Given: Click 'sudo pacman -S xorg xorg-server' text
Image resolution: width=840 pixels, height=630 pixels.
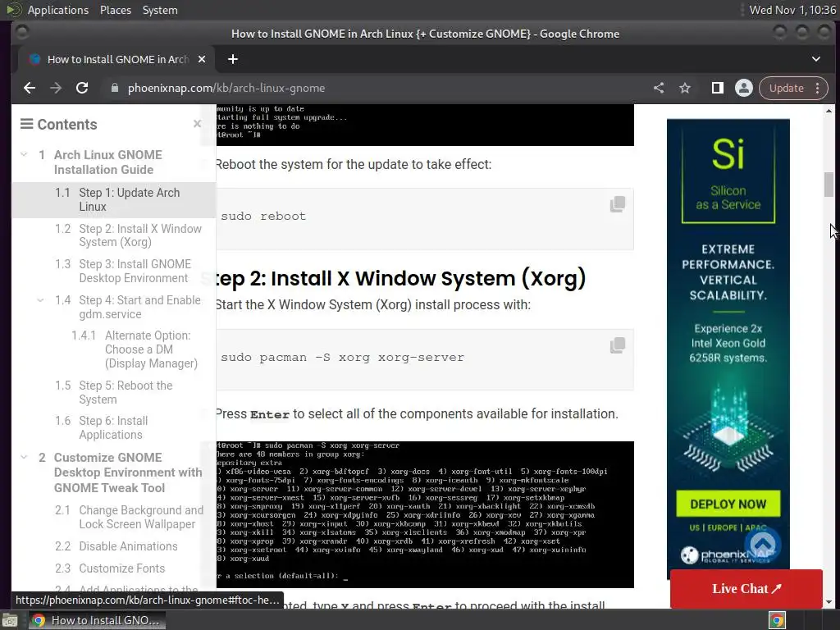Looking at the screenshot, I should (x=342, y=358).
